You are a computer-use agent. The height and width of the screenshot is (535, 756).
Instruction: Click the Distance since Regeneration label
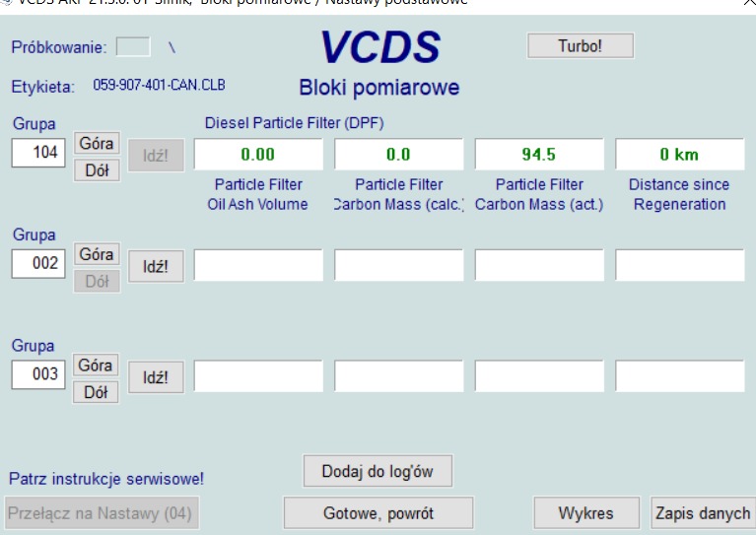(679, 194)
